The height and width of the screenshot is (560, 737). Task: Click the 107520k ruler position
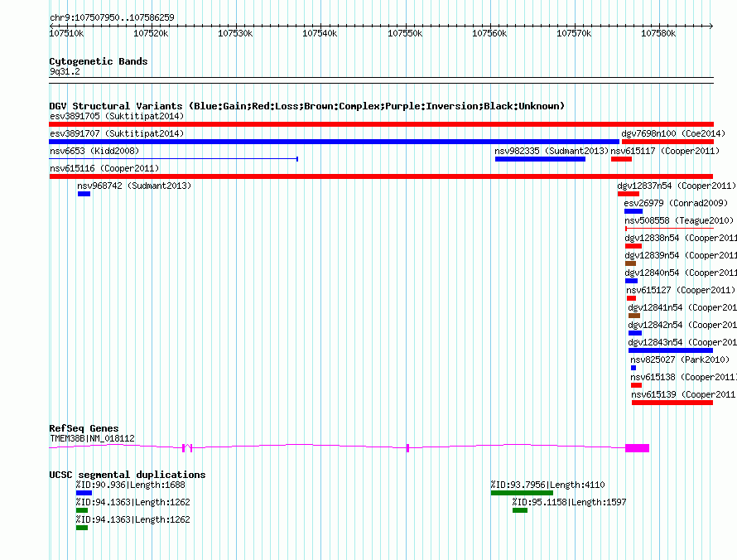click(151, 33)
